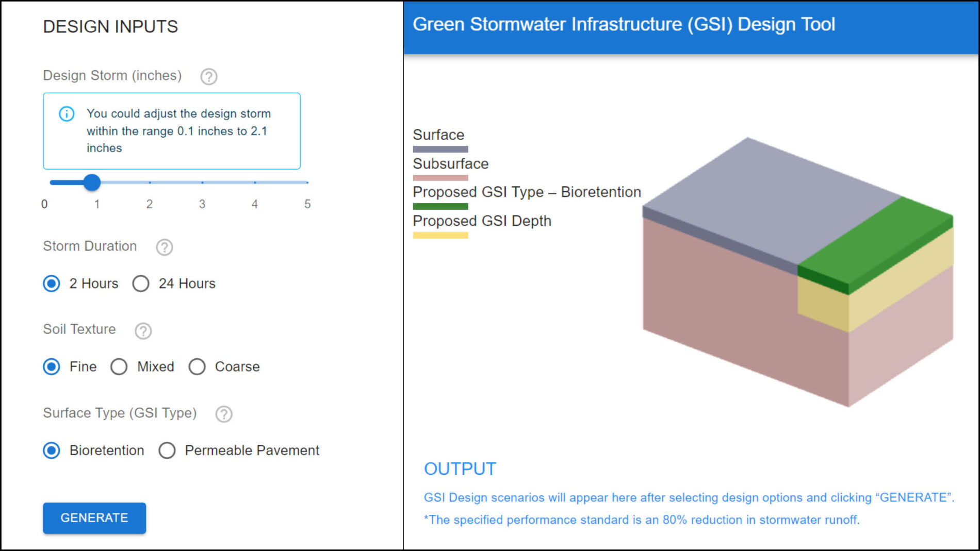
Task: Open the Storm Duration help tooltip icon
Action: pyautogui.click(x=165, y=247)
